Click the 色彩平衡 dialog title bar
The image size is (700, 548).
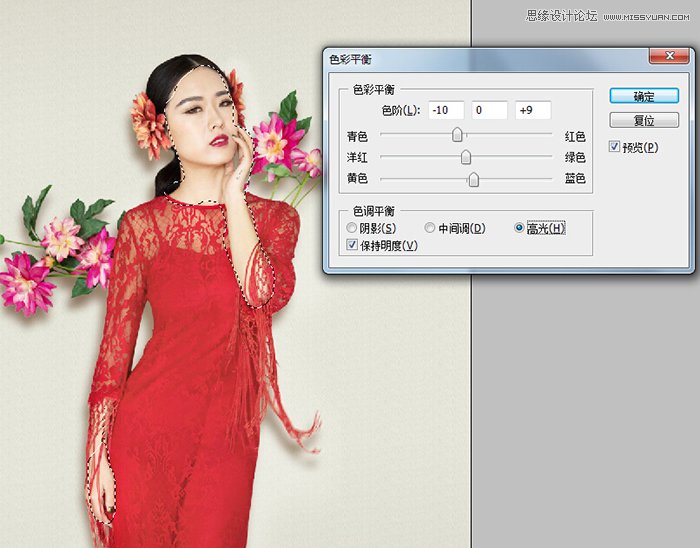point(487,59)
